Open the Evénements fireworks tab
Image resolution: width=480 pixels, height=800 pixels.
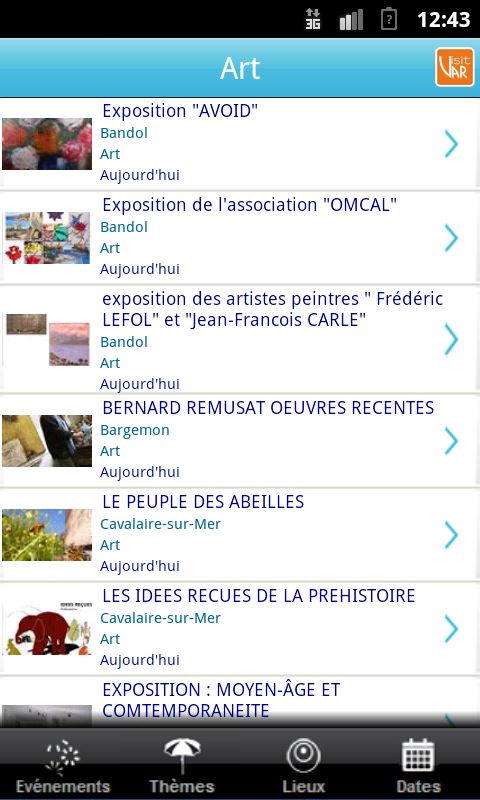click(63, 764)
